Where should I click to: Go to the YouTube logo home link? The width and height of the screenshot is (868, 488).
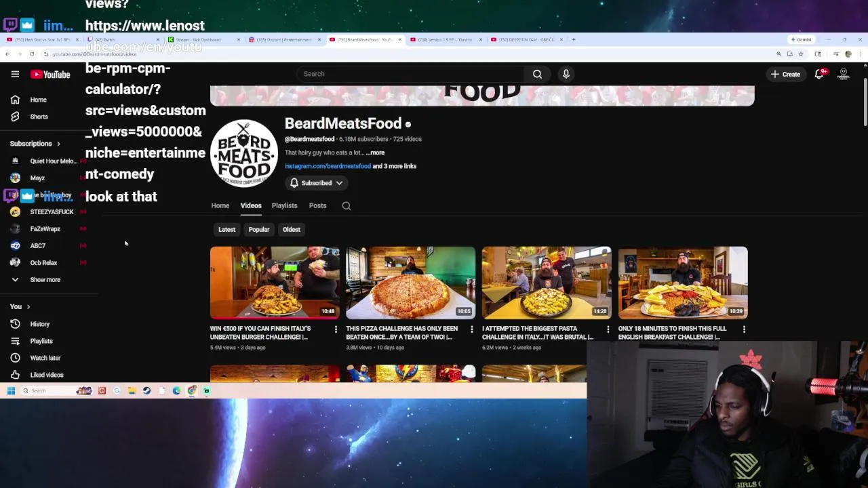pos(50,74)
